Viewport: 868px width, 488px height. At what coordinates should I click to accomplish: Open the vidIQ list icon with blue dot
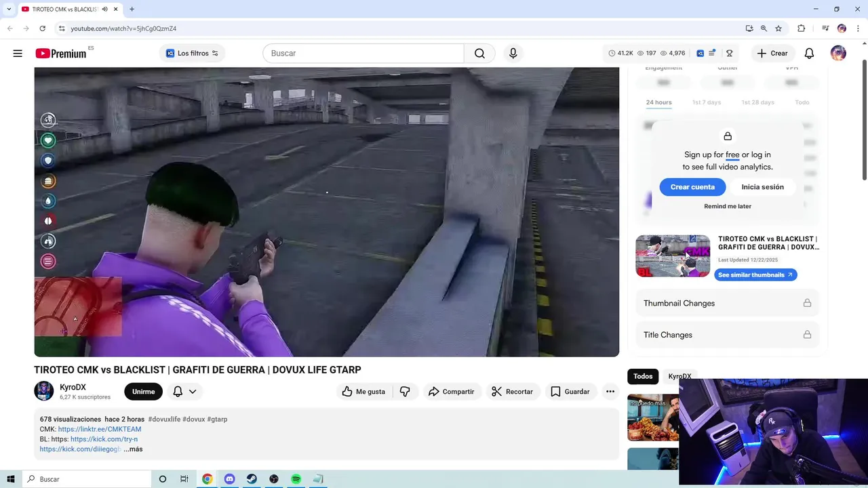712,53
